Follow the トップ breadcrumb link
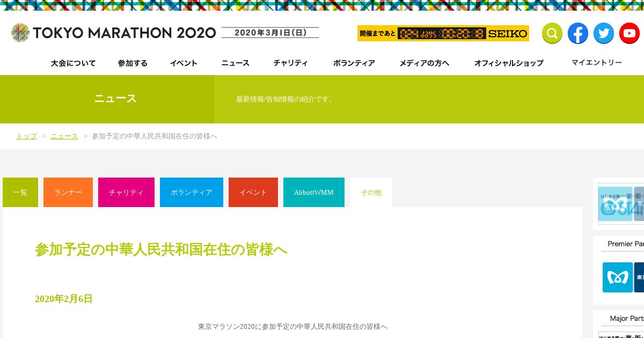 [26, 136]
